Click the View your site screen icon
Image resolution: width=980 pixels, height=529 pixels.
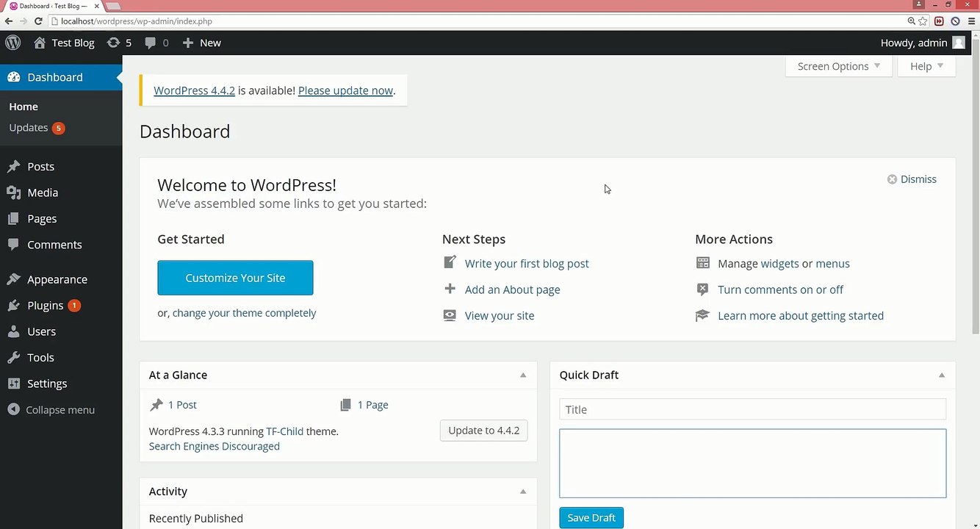click(x=450, y=315)
